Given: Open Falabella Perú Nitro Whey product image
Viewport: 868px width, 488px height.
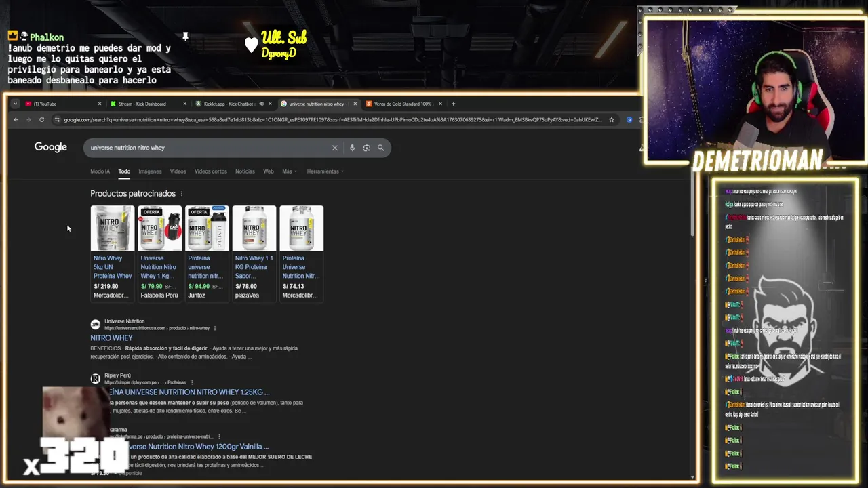Looking at the screenshot, I should point(160,228).
